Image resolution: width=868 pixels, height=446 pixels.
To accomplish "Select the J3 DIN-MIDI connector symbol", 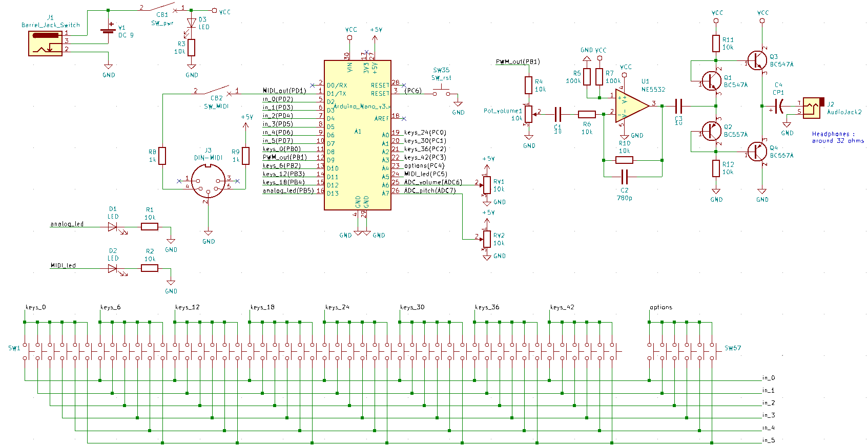I will (209, 181).
